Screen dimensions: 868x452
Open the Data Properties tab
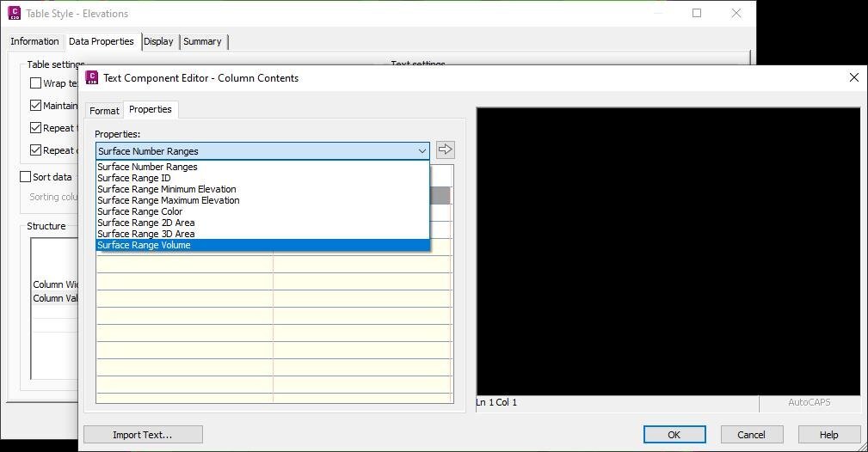tap(102, 41)
